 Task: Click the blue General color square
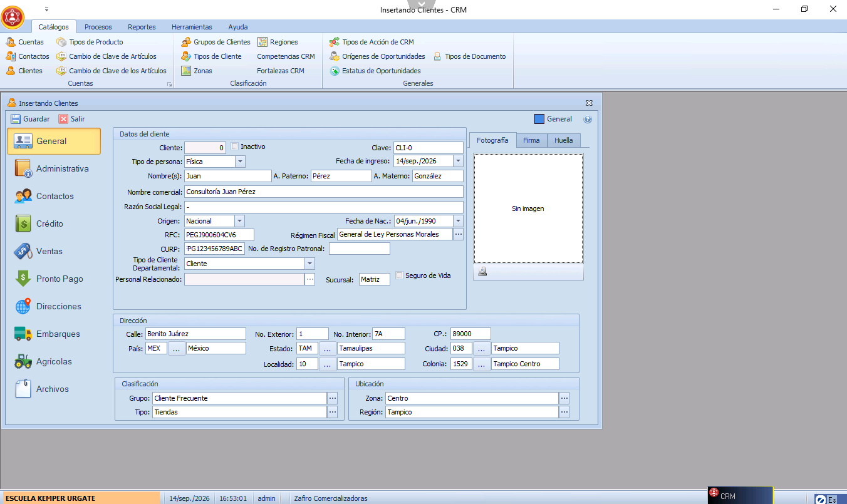[539, 119]
